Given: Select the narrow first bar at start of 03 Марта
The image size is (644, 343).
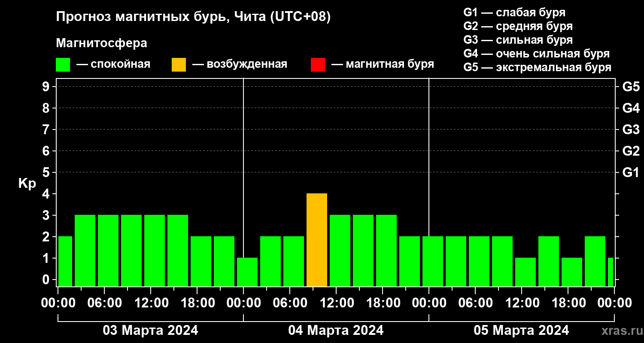Looking at the screenshot, I should point(65,262).
